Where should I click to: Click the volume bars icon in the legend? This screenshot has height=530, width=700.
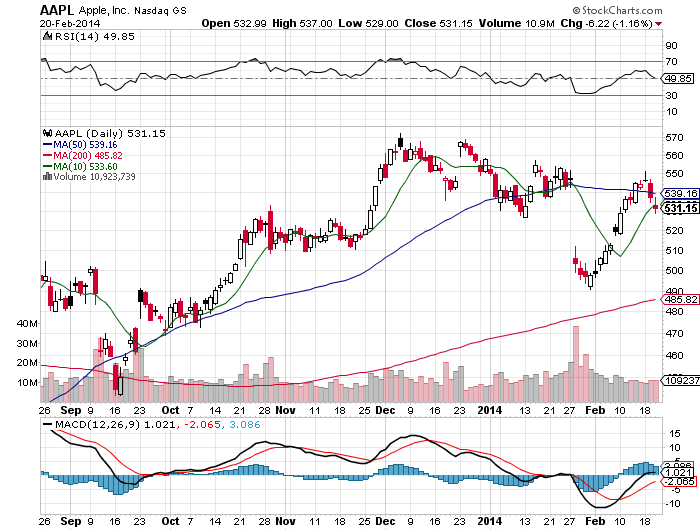click(x=47, y=177)
